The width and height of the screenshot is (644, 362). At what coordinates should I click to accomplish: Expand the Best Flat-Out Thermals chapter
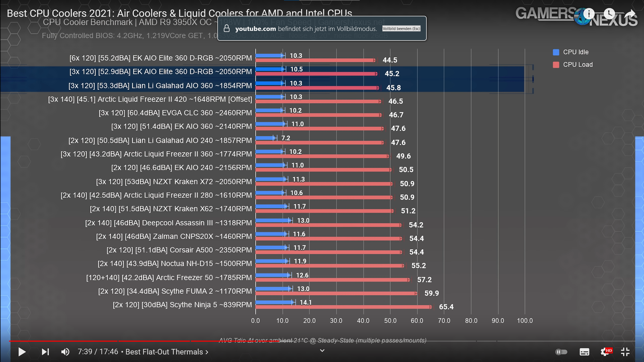[x=164, y=352]
